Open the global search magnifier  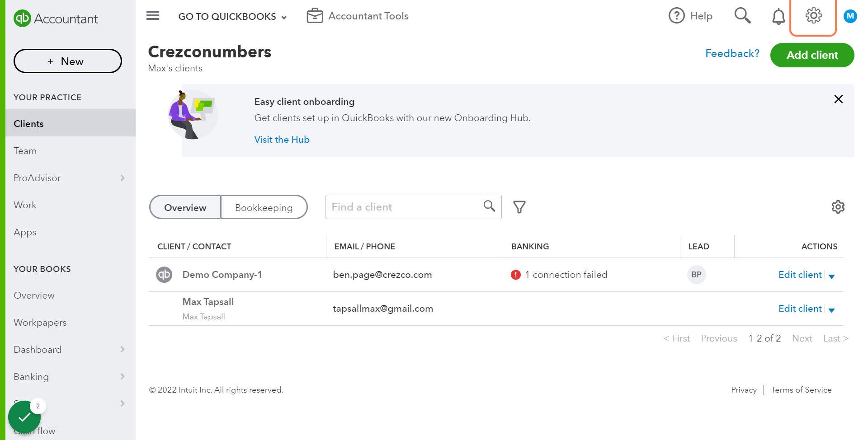click(x=742, y=15)
